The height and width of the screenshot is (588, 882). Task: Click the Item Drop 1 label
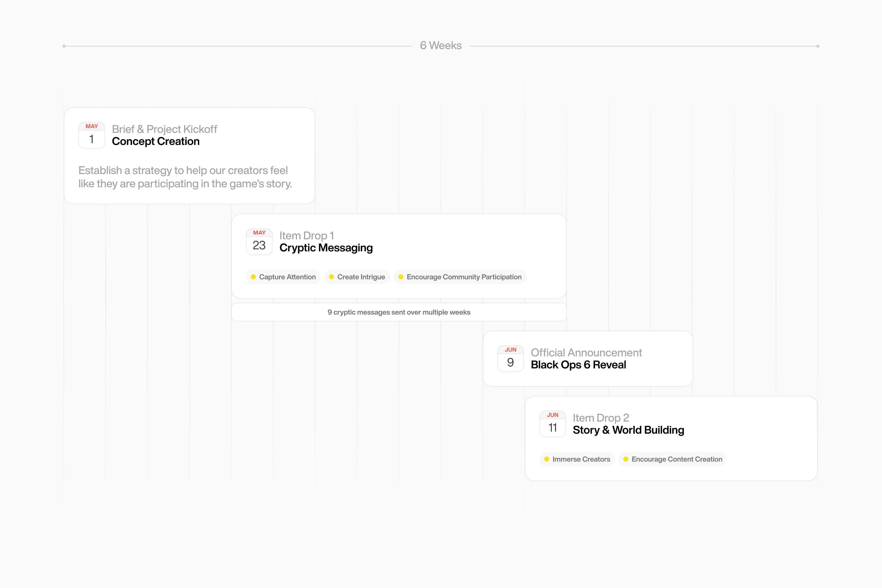(x=306, y=235)
